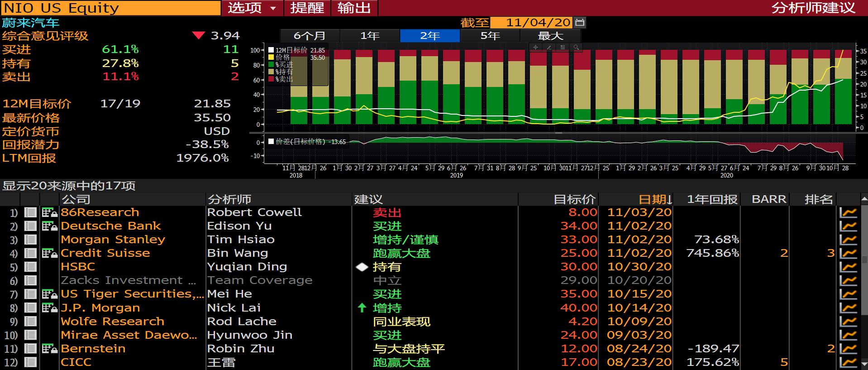Click locked model icon beside 86Research
This screenshot has height=370, width=868.
49,212
